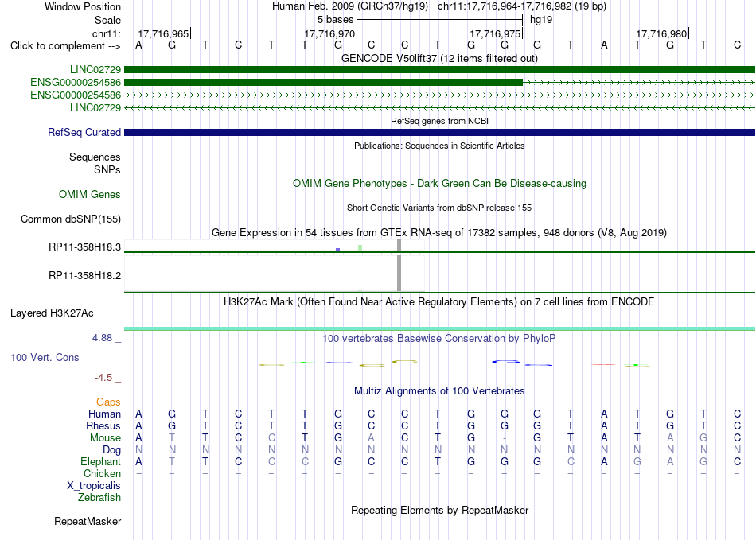Click the dark blue RefSeq Curated bar
The width and height of the screenshot is (756, 540).
439,133
